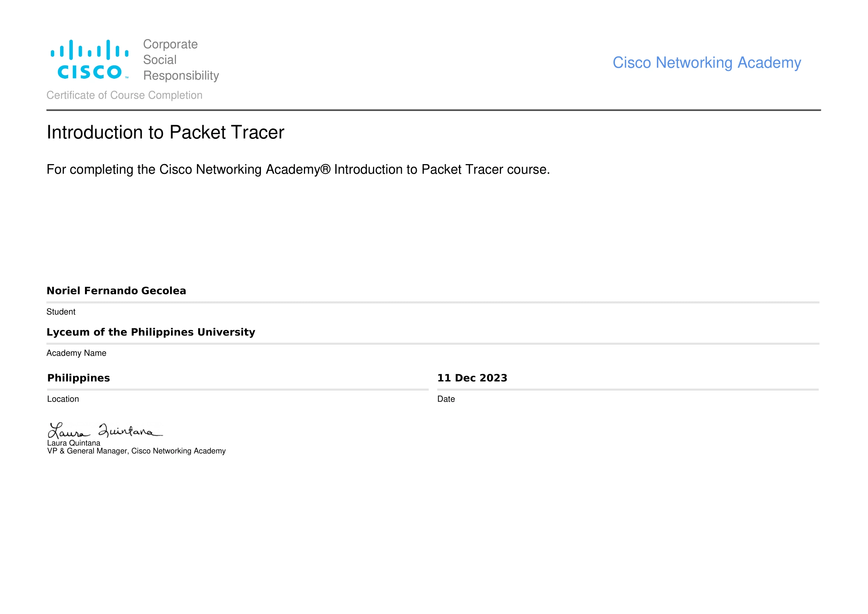Click the Corporate Social Responsibility text mark
The image size is (868, 614).
(181, 60)
